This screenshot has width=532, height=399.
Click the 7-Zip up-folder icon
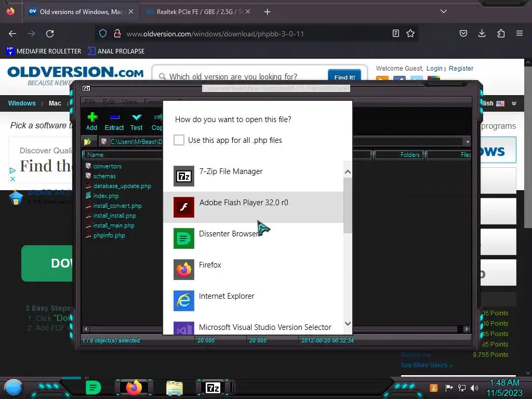coord(87,141)
